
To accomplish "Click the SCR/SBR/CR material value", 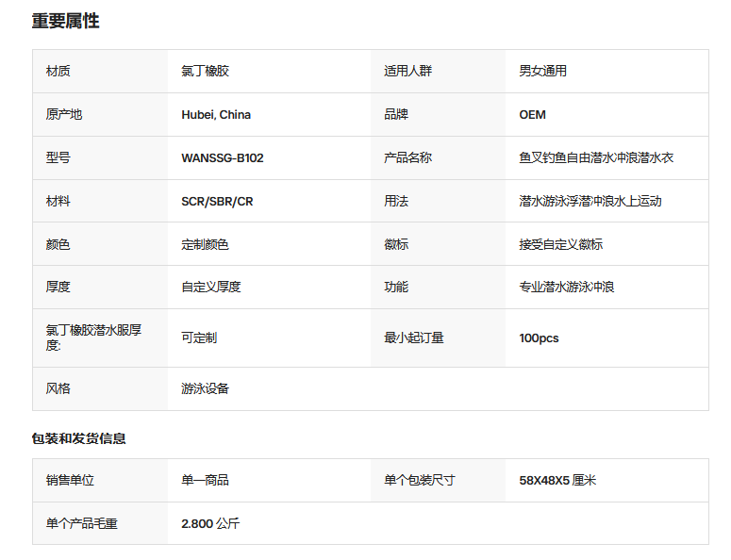I will 217,201.
